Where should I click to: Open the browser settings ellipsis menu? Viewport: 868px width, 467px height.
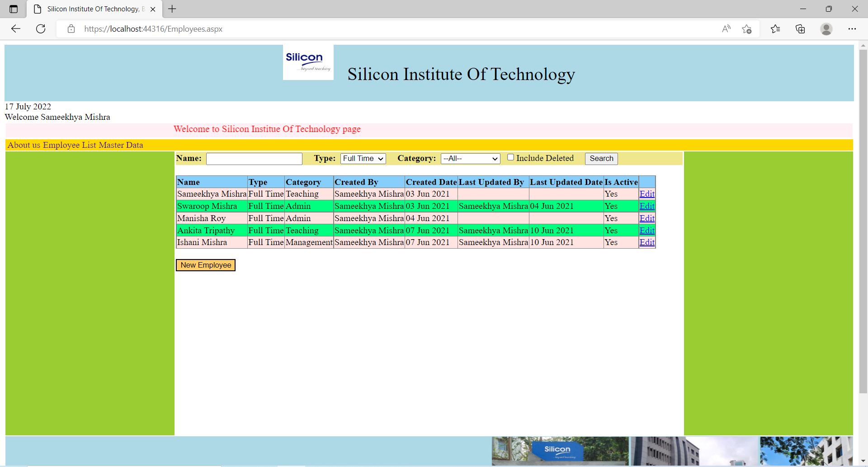(853, 28)
